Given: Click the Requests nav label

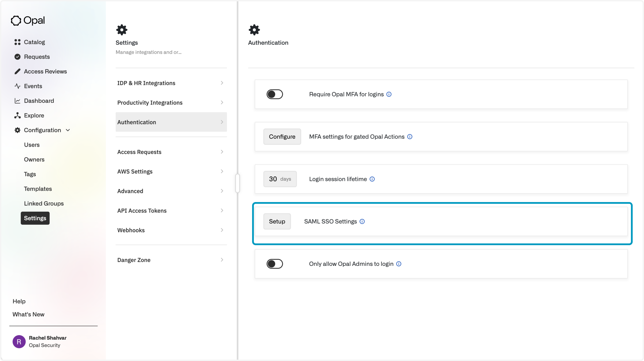Looking at the screenshot, I should (x=37, y=57).
